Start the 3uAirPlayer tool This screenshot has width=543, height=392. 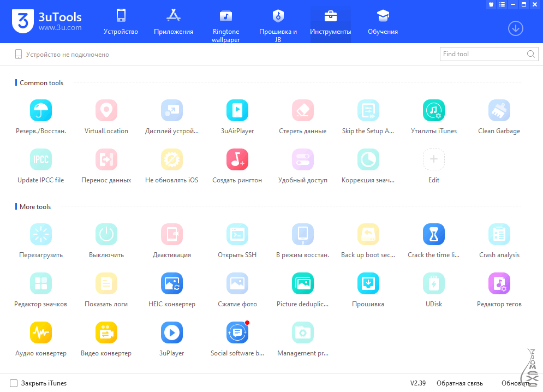pos(237,111)
